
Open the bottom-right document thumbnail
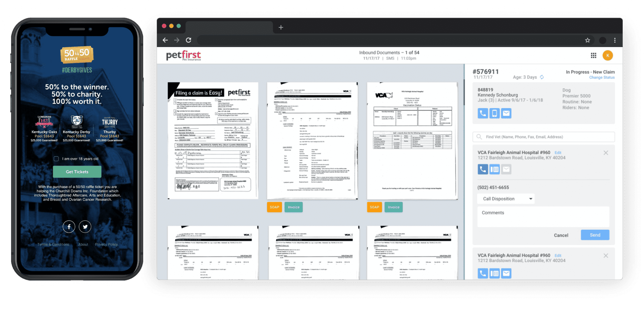click(412, 253)
